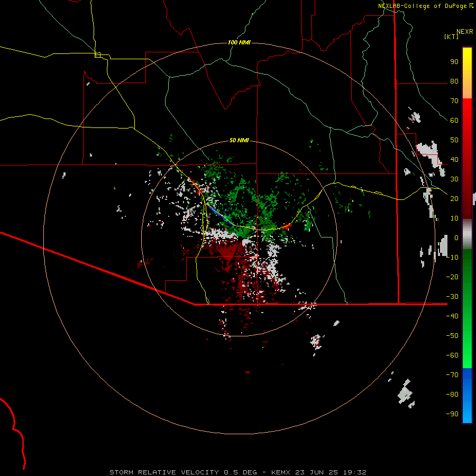
Task: Click the KEMX radar site identifier
Action: click(281, 472)
